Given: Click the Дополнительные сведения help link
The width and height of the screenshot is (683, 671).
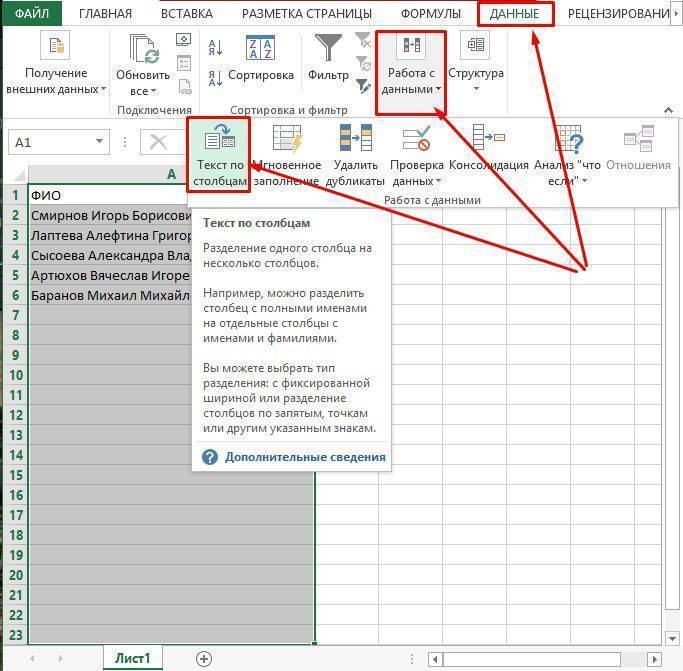Looking at the screenshot, I should click(x=304, y=457).
